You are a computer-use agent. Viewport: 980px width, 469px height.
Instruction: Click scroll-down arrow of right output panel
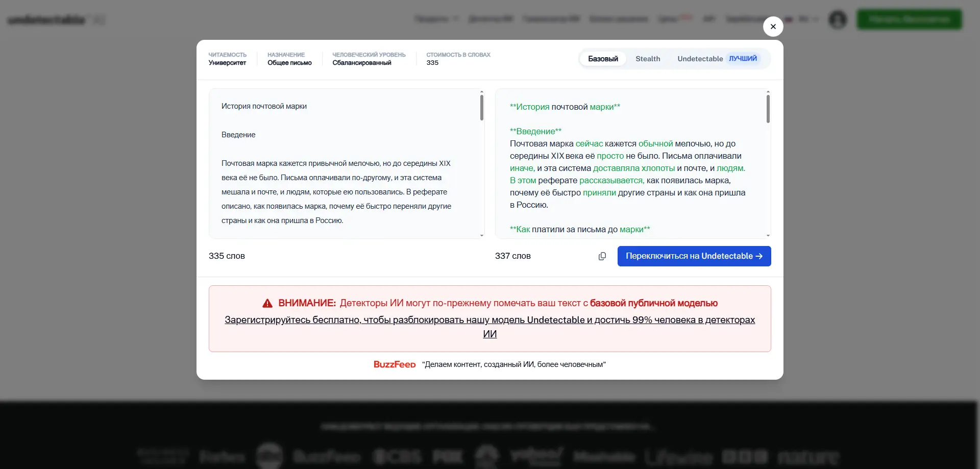pyautogui.click(x=768, y=235)
